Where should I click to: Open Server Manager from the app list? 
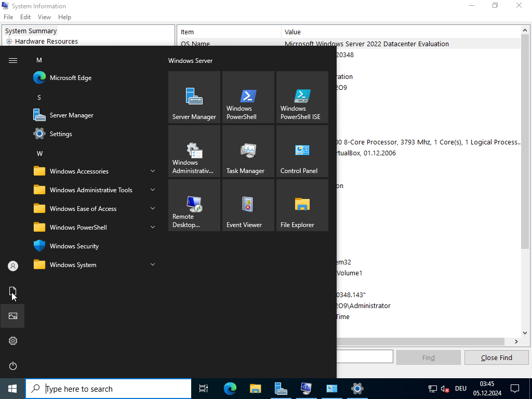pyautogui.click(x=95, y=115)
